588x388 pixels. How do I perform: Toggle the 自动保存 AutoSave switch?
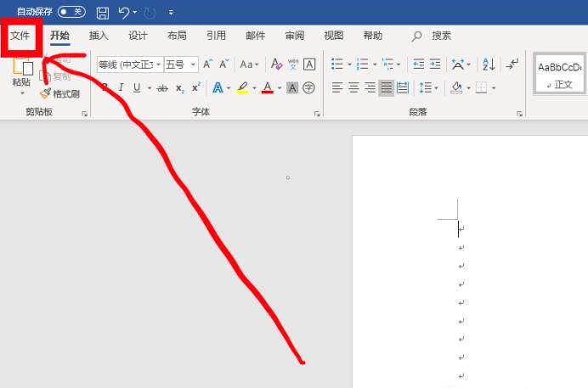click(x=71, y=12)
